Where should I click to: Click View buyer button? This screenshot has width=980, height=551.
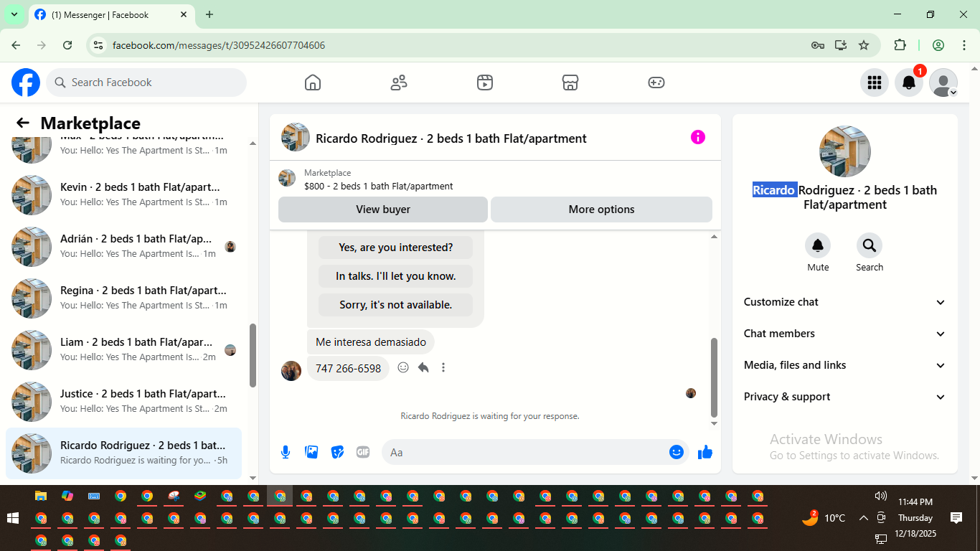tap(383, 209)
